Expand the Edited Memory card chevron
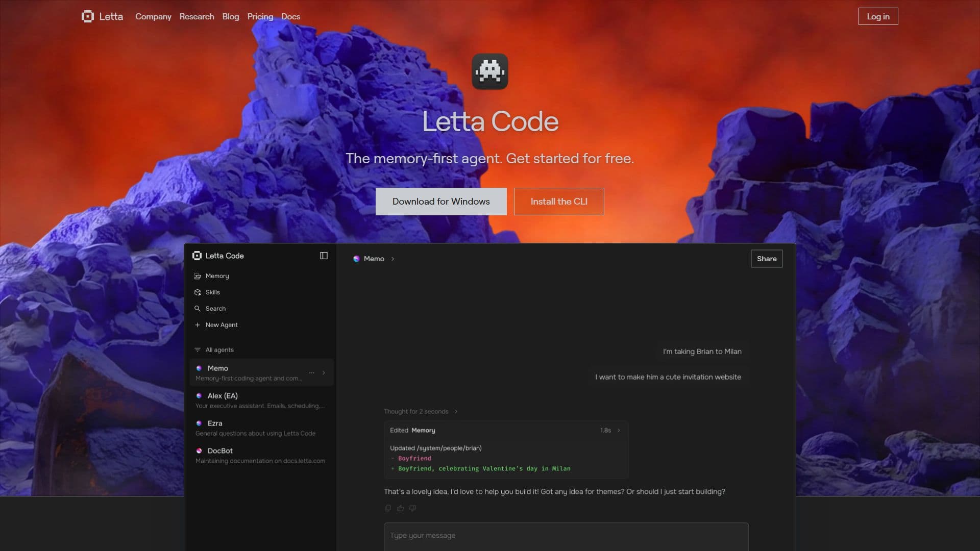The width and height of the screenshot is (980, 551). tap(619, 431)
